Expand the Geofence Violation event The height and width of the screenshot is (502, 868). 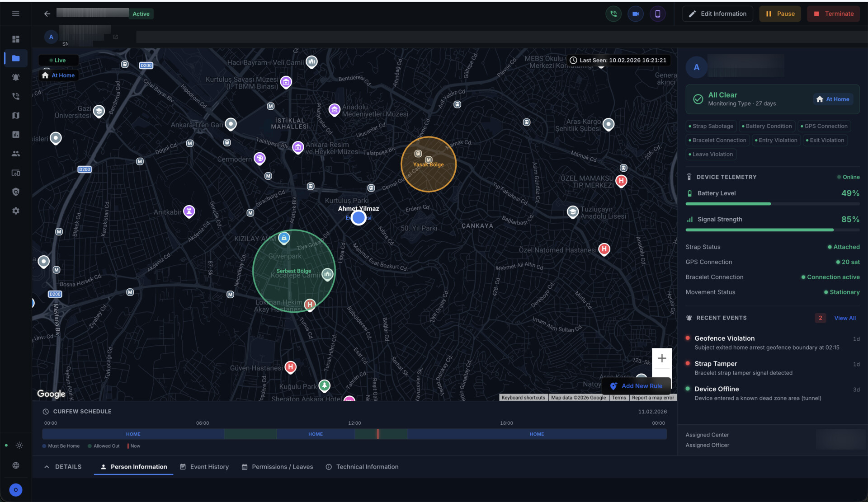pyautogui.click(x=724, y=338)
